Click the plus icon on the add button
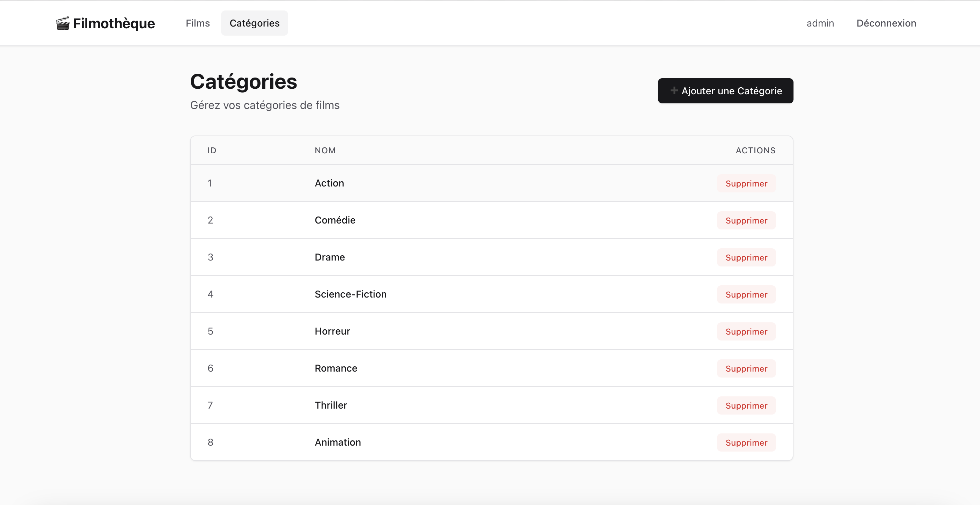 [x=674, y=90]
